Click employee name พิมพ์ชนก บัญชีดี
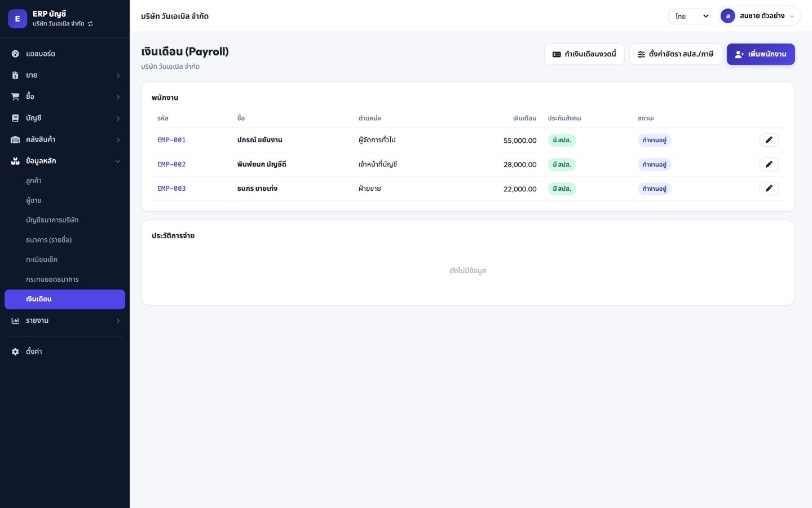 coord(262,164)
